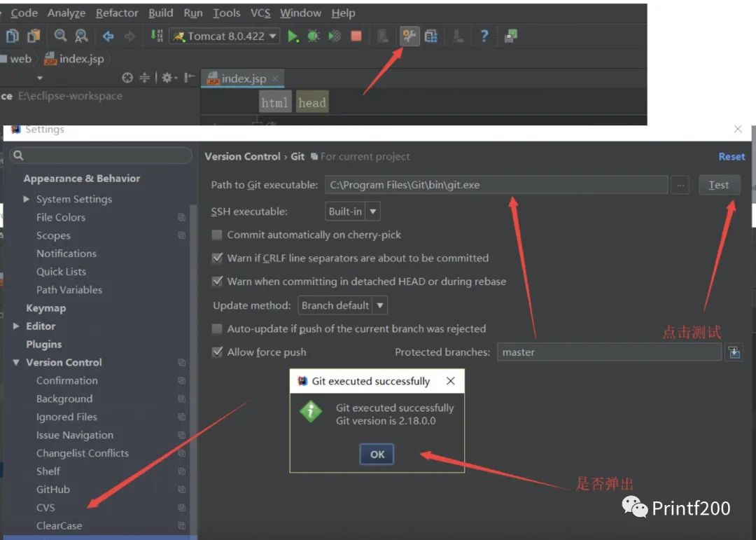This screenshot has width=756, height=540.
Task: Open the VCS menu
Action: [x=260, y=13]
